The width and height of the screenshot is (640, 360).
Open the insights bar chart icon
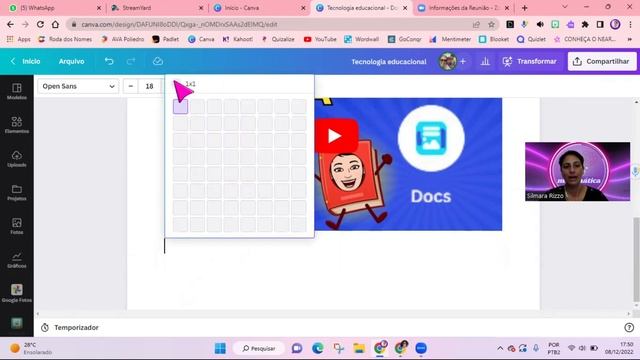[485, 61]
